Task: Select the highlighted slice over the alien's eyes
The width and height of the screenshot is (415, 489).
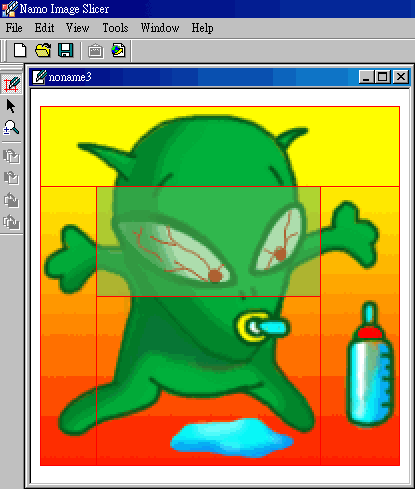Action: 208,241
